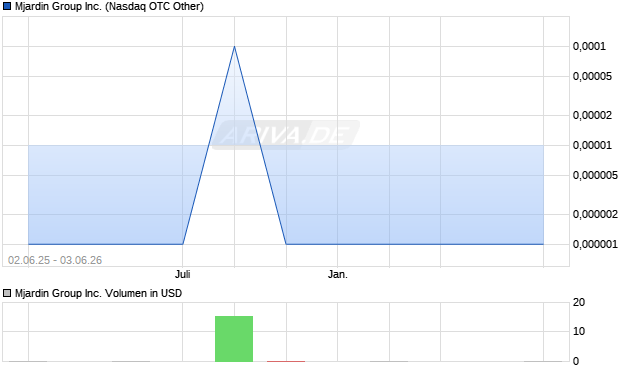The image size is (620, 371).
Task: Click the small red volume bar
Action: (x=286, y=361)
